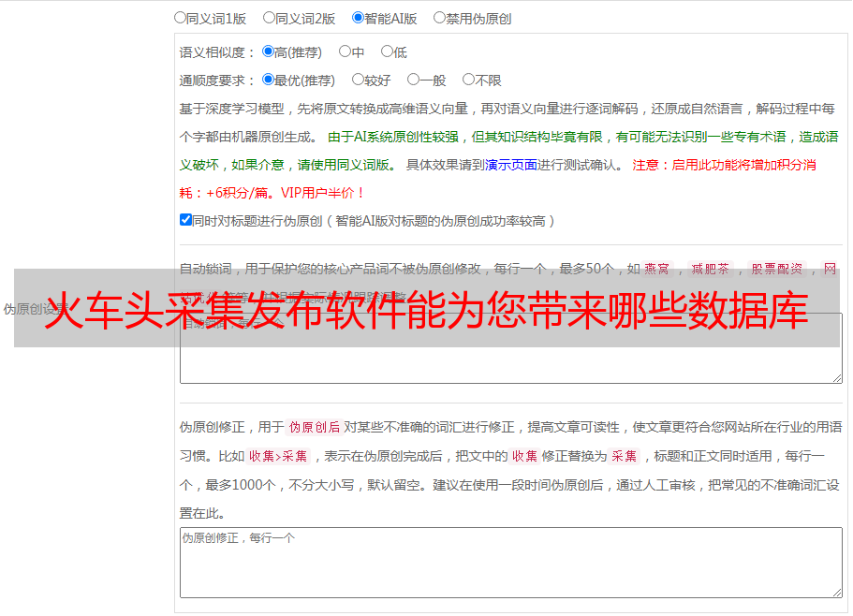
Task: Click the 自动锁词 textarea
Action: 511,348
